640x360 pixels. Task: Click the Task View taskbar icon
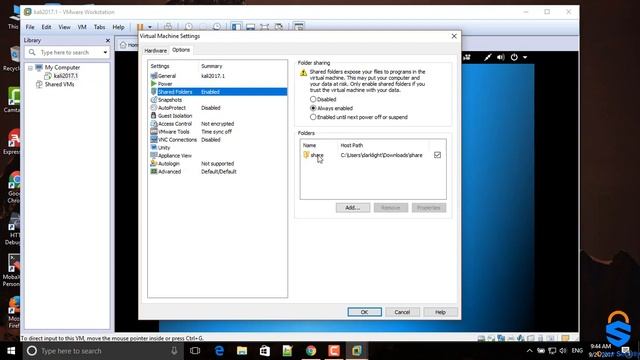pos(195,351)
